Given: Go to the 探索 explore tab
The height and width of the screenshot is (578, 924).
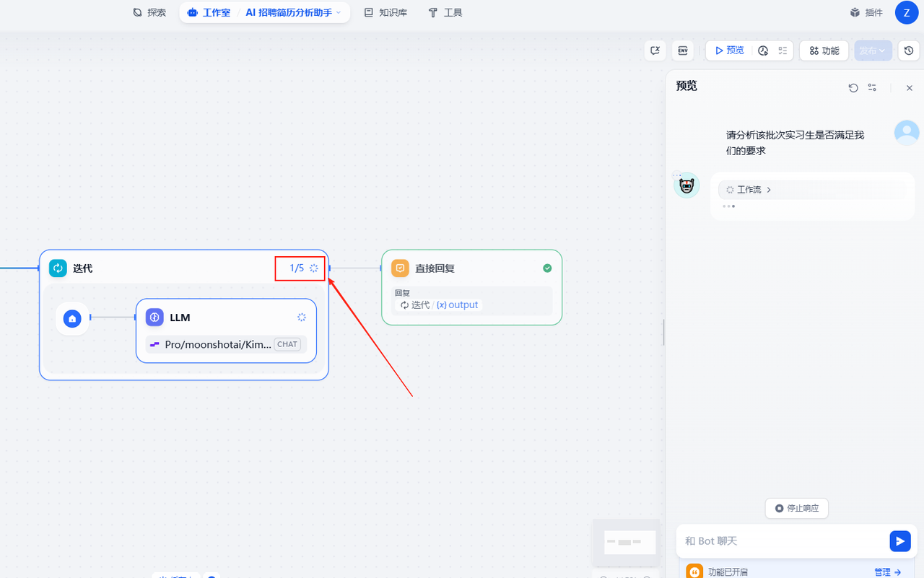Looking at the screenshot, I should [x=149, y=12].
